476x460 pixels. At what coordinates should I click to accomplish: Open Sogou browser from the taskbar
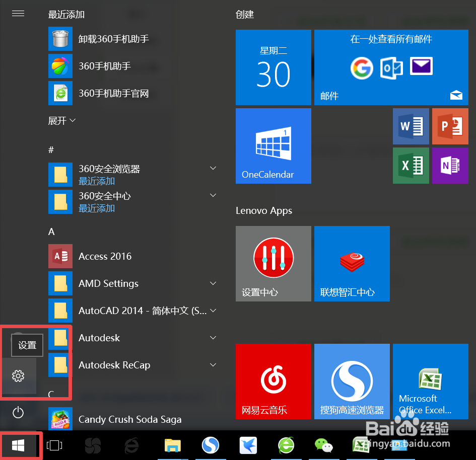[x=211, y=445]
